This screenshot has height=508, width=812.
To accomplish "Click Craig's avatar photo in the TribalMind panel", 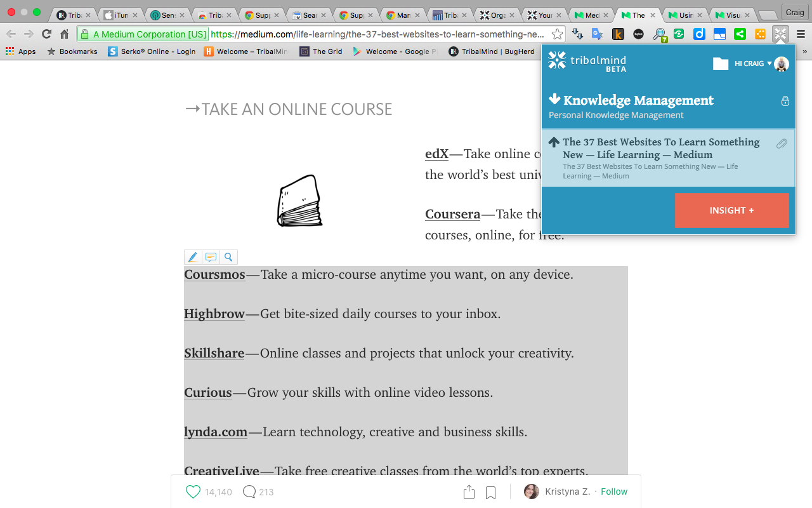I will [782, 63].
